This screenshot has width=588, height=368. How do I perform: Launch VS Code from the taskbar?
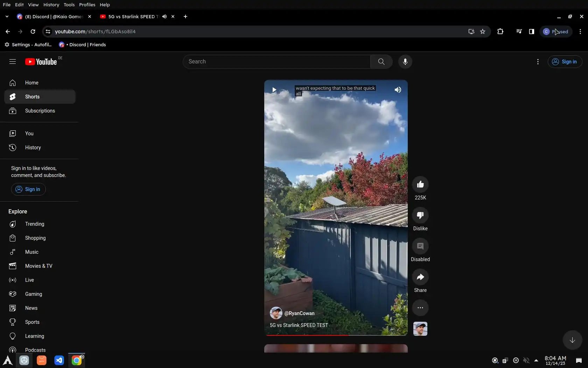coord(59,360)
